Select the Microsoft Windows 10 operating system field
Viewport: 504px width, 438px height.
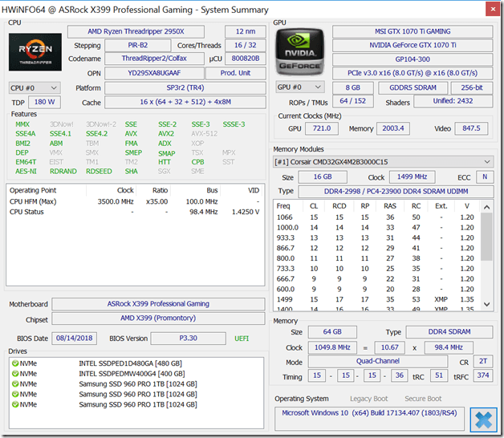[369, 419]
